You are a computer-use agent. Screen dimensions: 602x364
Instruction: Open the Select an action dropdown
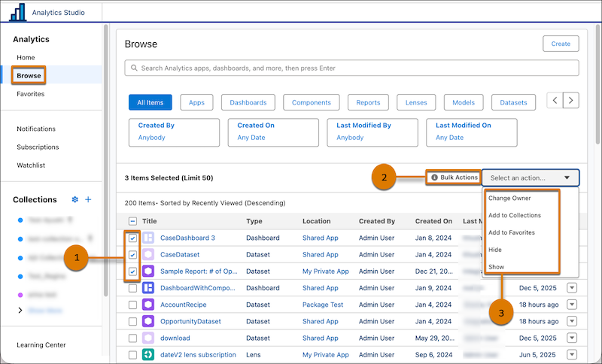coord(531,178)
